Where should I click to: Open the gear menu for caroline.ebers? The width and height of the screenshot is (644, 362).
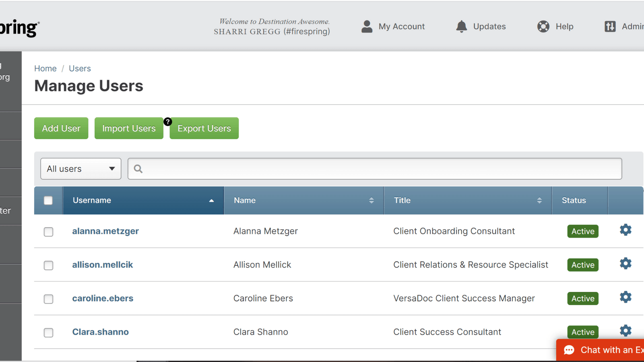coord(625,297)
